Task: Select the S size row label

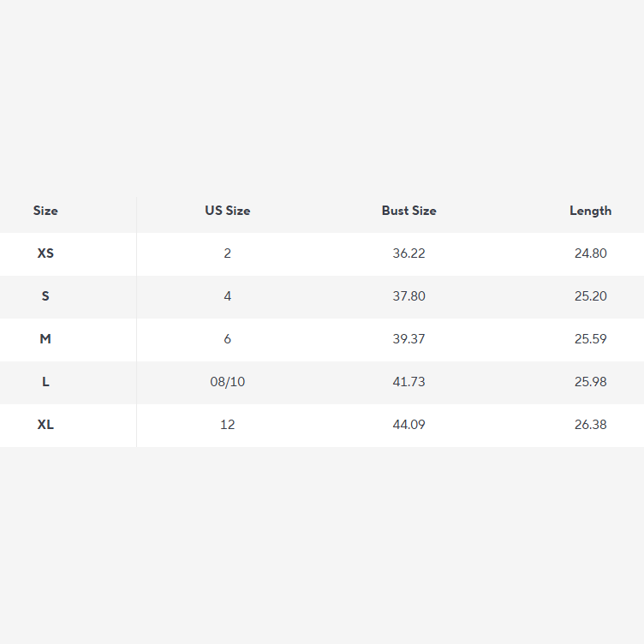Action: (45, 296)
